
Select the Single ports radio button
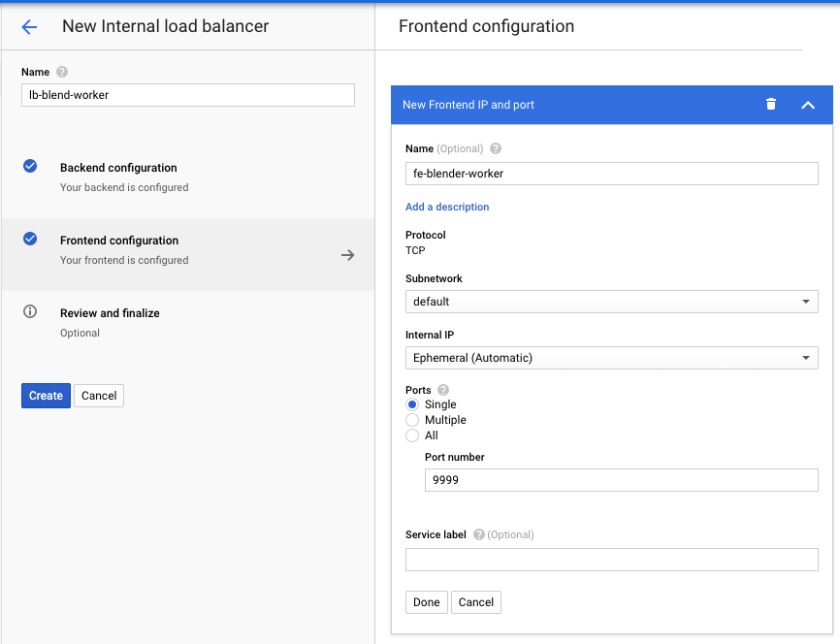point(412,404)
